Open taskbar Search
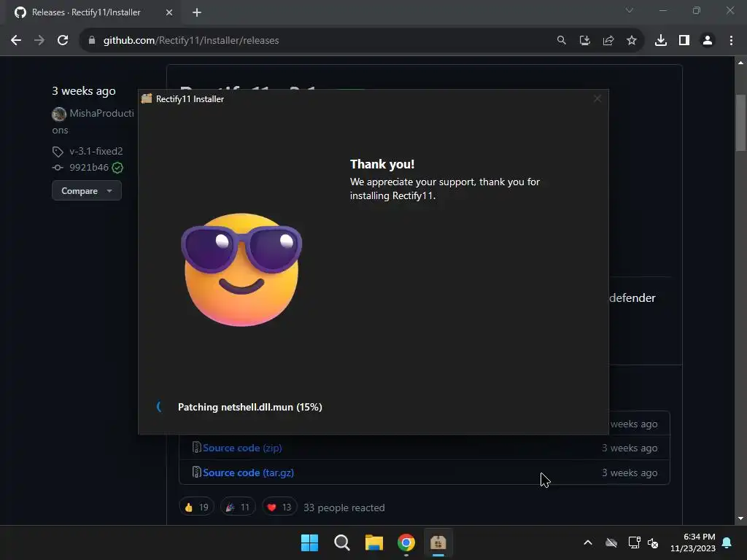Viewport: 747px width, 560px height. [x=342, y=542]
